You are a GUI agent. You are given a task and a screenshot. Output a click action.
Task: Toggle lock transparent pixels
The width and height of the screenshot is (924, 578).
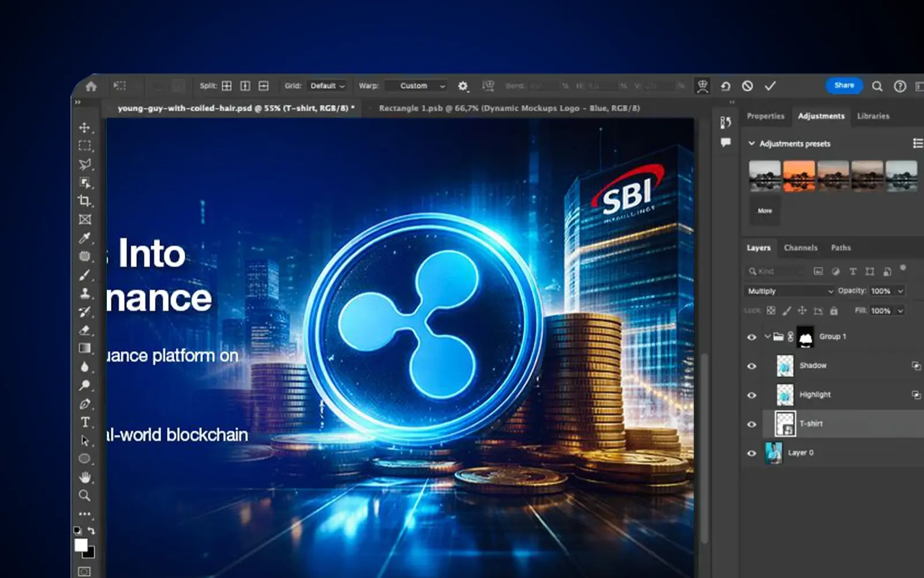771,310
